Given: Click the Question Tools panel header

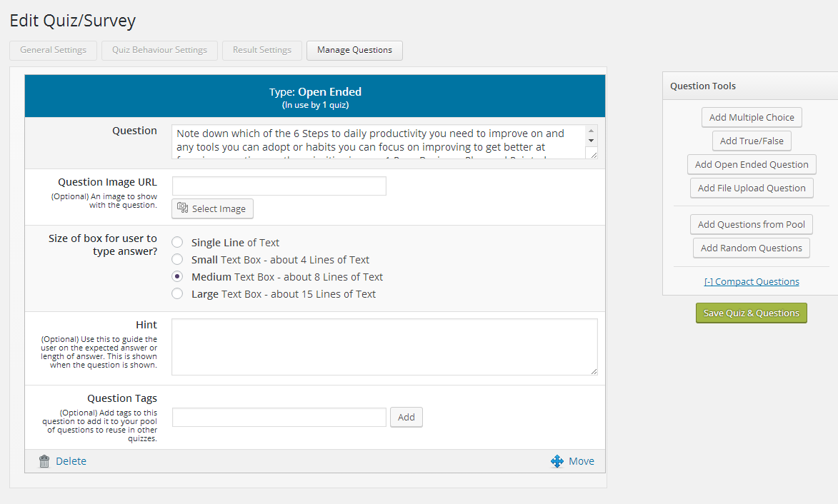Looking at the screenshot, I should tap(750, 86).
